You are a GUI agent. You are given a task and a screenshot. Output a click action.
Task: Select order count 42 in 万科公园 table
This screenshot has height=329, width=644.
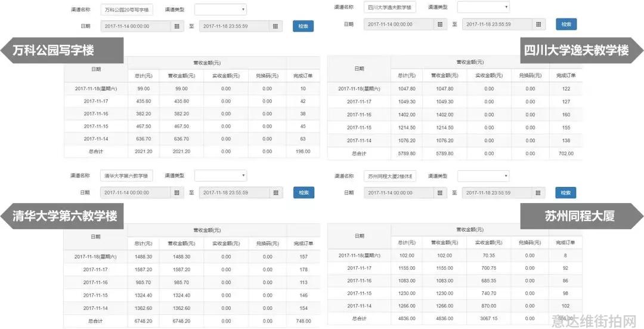pos(303,101)
